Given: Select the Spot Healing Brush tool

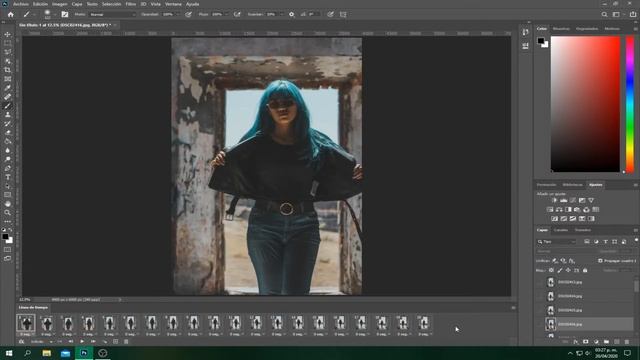Looking at the screenshot, I should 7,97.
